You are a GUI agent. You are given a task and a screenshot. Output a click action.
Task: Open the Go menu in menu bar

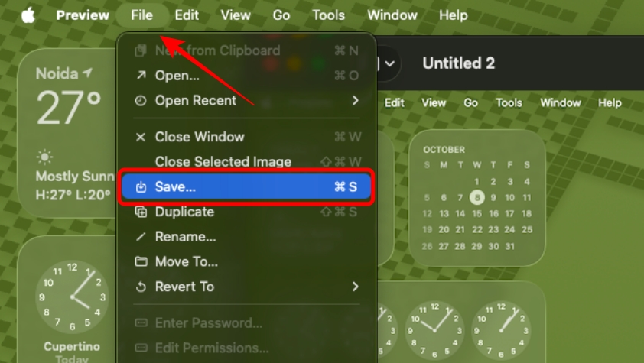[x=281, y=15]
